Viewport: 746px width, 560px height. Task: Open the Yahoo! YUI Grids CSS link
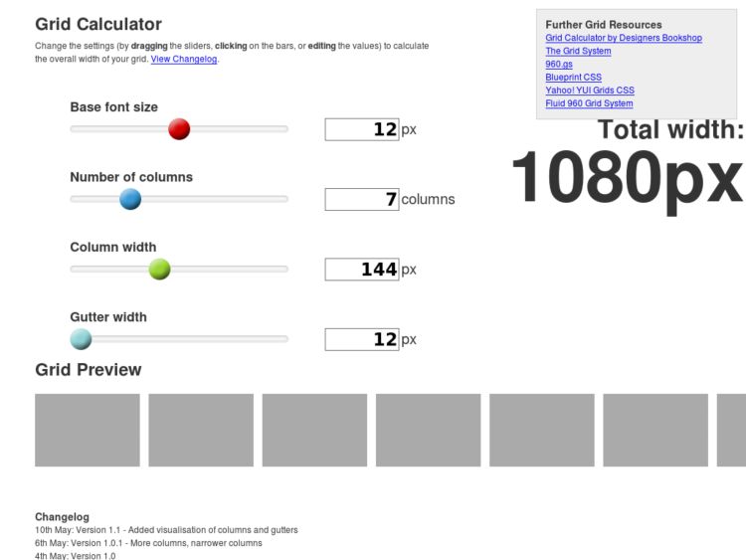point(590,90)
